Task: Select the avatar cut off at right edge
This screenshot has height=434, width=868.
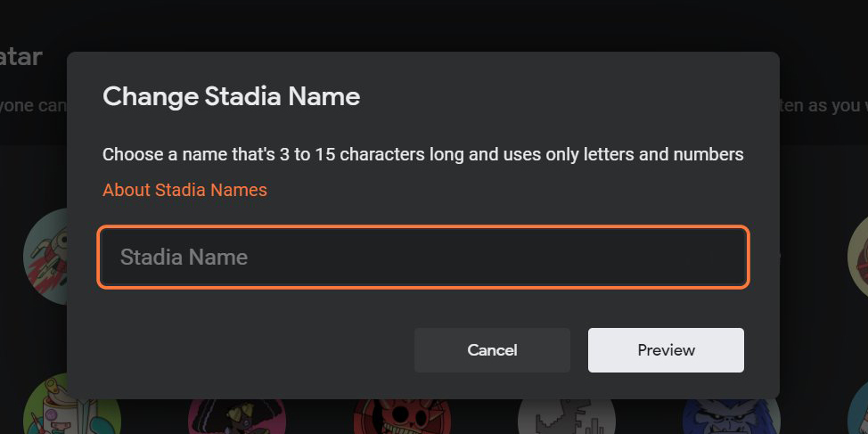Action: (857, 258)
